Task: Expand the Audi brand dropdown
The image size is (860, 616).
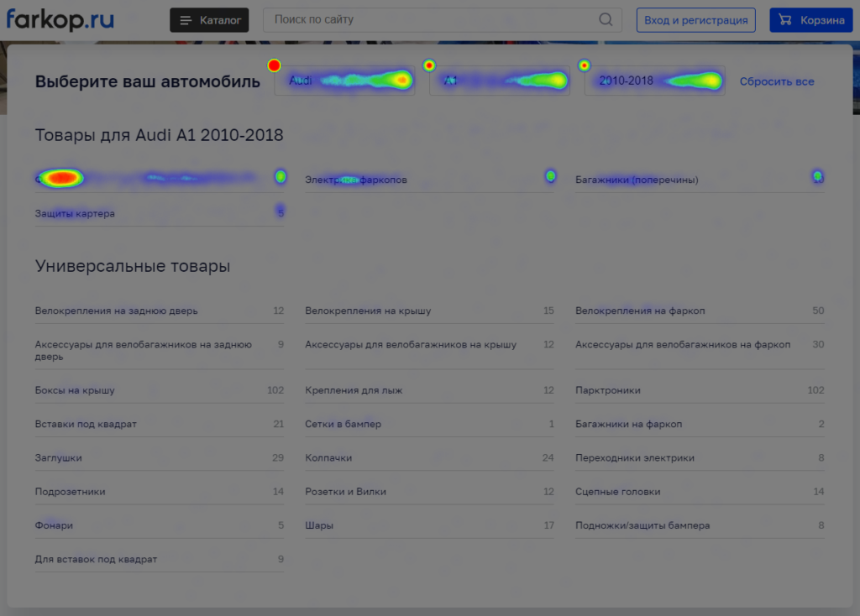Action: tap(344, 81)
